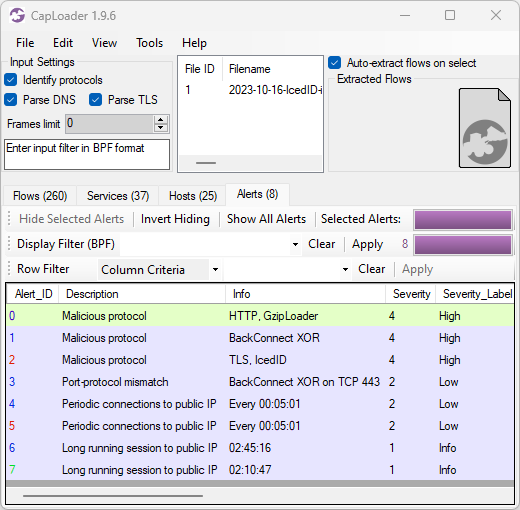
Task: Minimize the CapLoader window
Action: (405, 15)
